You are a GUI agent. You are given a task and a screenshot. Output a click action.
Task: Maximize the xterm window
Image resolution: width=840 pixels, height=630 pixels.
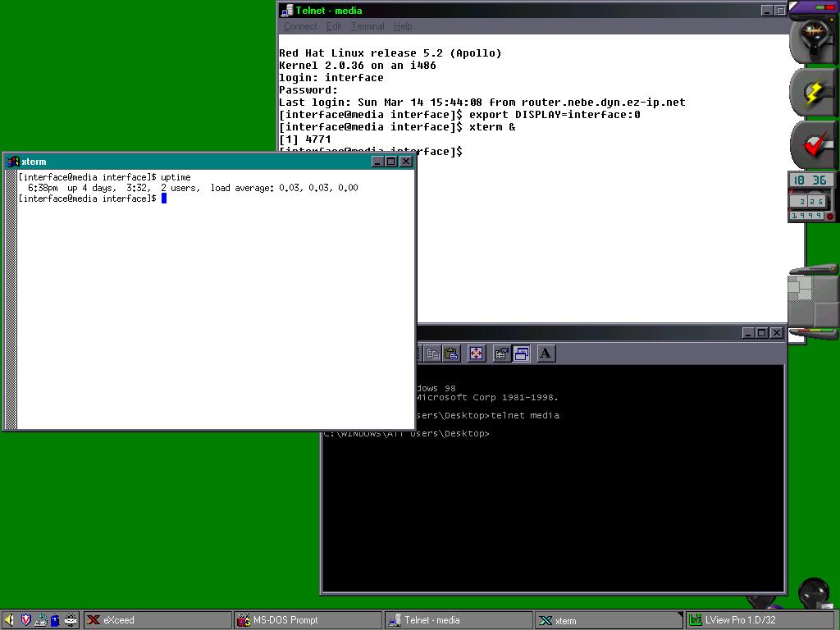click(x=391, y=162)
